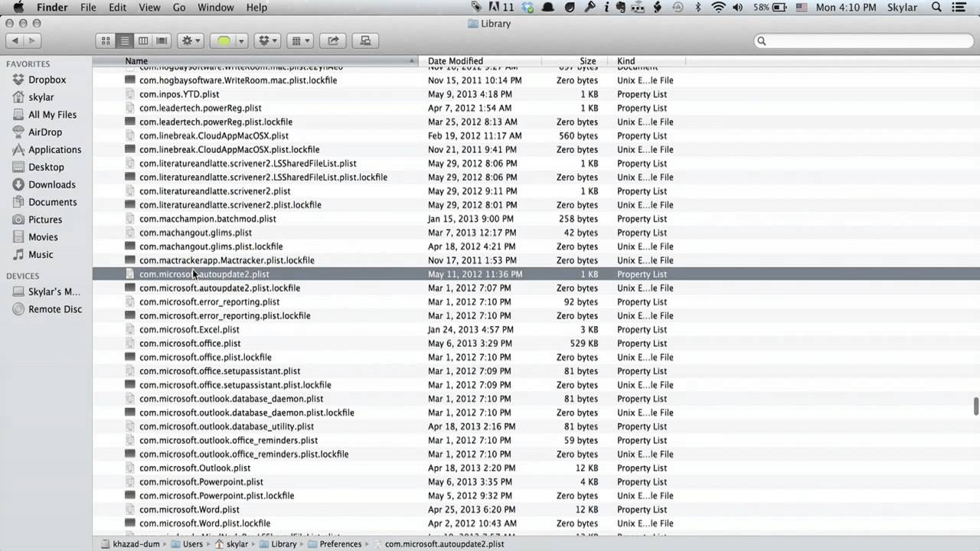Open the label dropdown arrow
The width and height of the screenshot is (980, 551).
[241, 41]
